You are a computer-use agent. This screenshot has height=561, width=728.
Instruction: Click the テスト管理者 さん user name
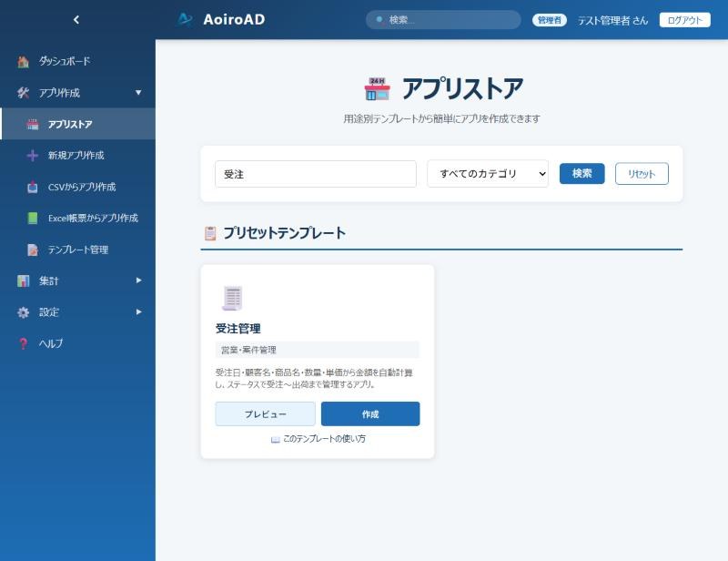click(612, 20)
